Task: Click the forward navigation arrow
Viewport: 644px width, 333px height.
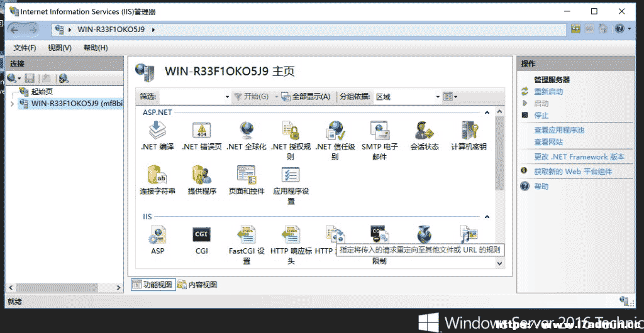Action: [32, 29]
